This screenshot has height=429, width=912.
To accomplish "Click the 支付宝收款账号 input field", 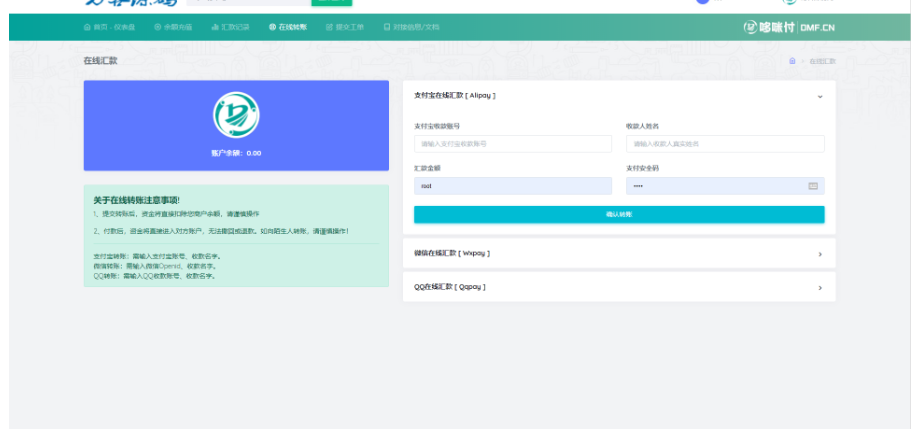I will click(x=513, y=144).
